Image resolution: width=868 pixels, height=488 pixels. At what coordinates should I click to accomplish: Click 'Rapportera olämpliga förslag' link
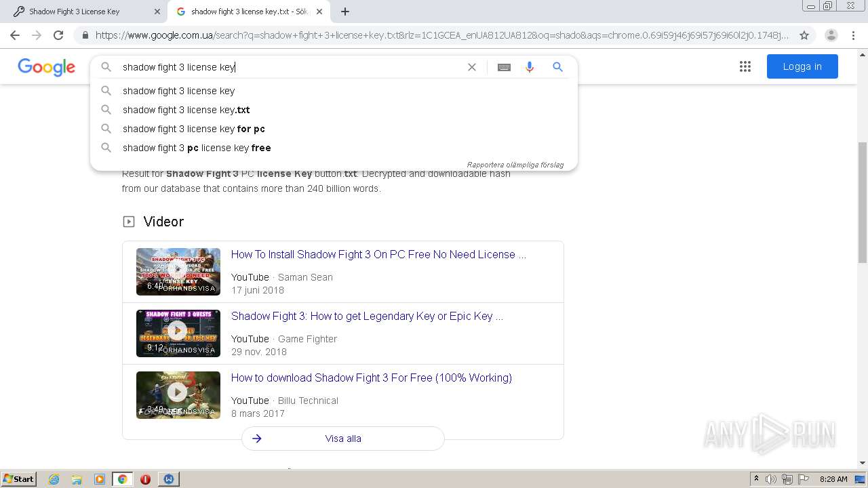(515, 165)
